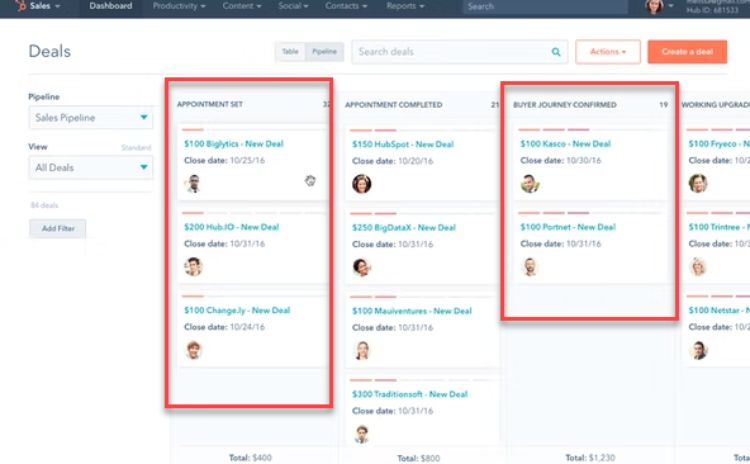Expand the Contacts menu
Image resolution: width=750 pixels, height=464 pixels.
tap(346, 6)
